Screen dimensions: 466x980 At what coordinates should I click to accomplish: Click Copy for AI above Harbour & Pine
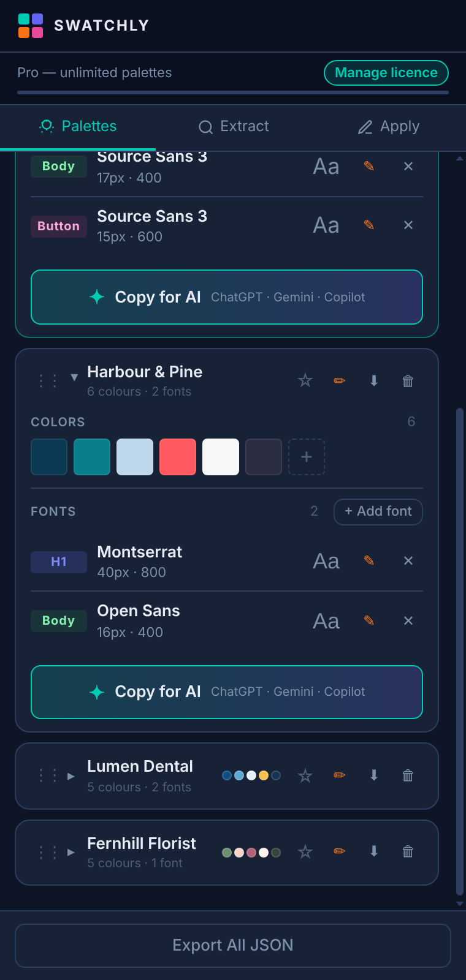coord(227,297)
